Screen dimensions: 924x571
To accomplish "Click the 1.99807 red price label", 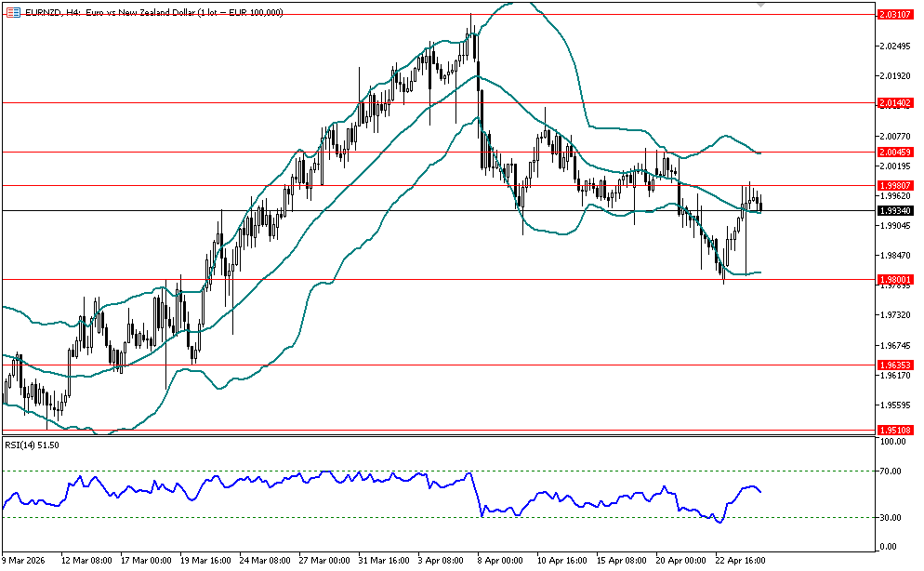I will coord(893,185).
